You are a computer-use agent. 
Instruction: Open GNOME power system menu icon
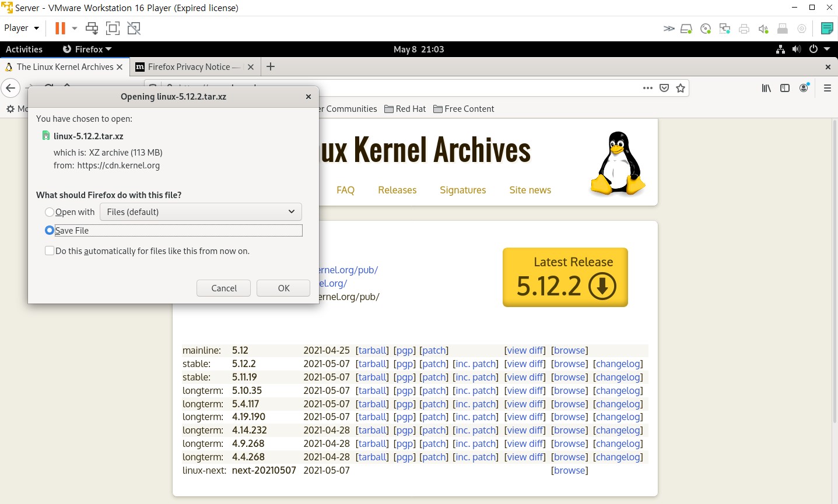click(x=814, y=50)
